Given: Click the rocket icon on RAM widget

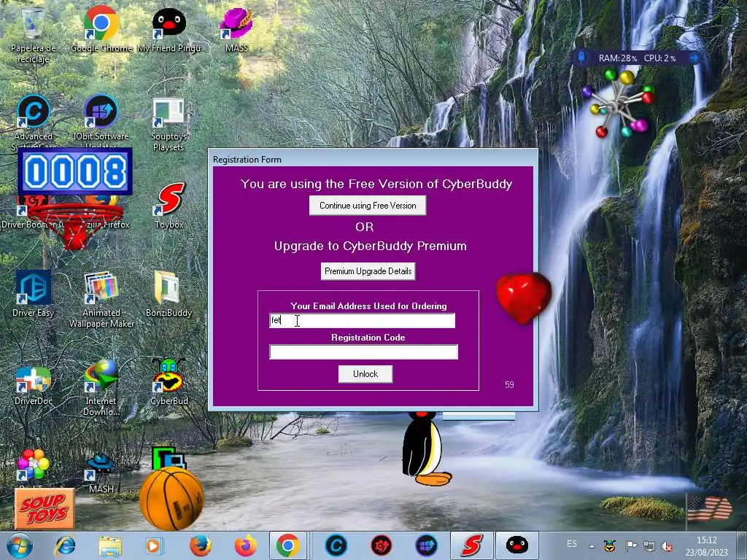Looking at the screenshot, I should coord(581,58).
